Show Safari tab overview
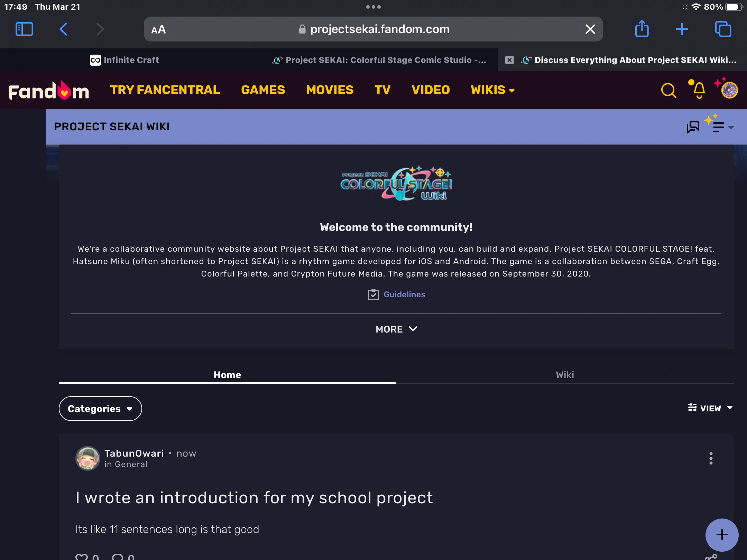 (x=723, y=29)
